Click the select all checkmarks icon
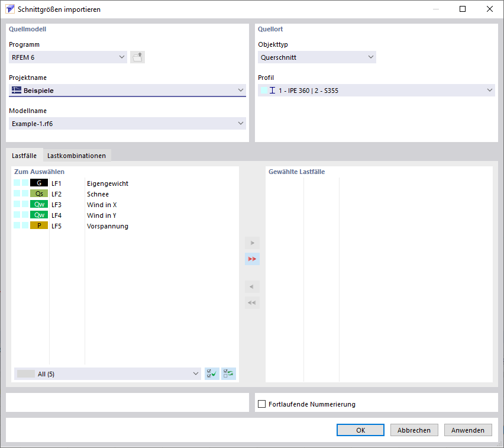The height and width of the screenshot is (448, 504). [212, 373]
